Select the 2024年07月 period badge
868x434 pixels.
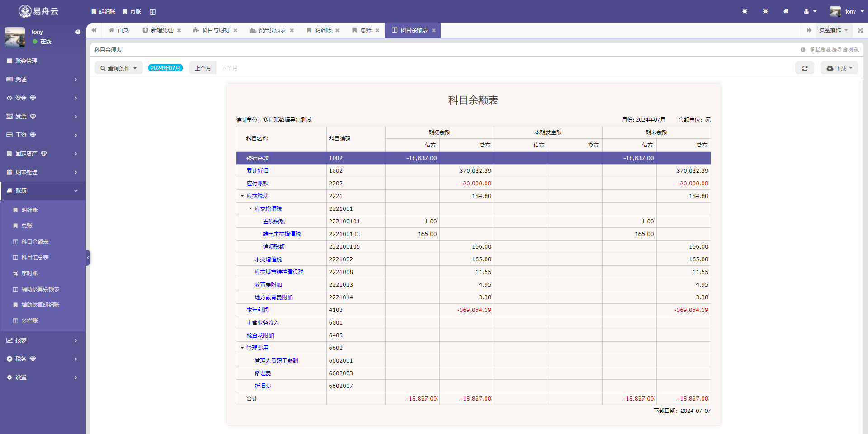pos(165,68)
